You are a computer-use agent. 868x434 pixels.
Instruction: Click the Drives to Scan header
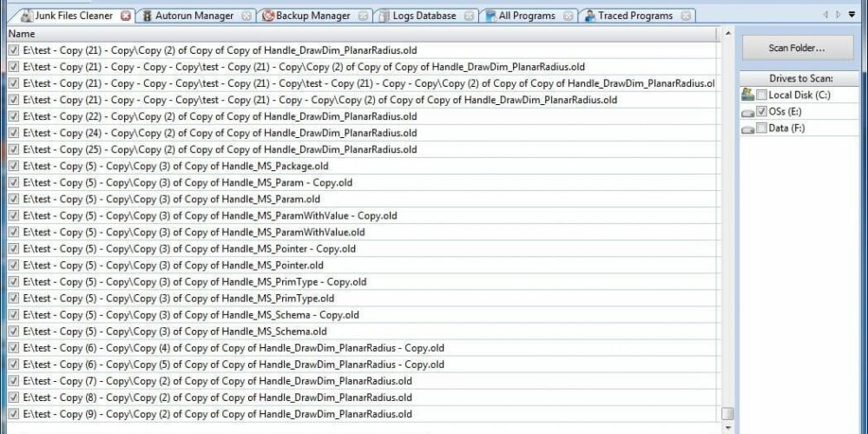799,79
